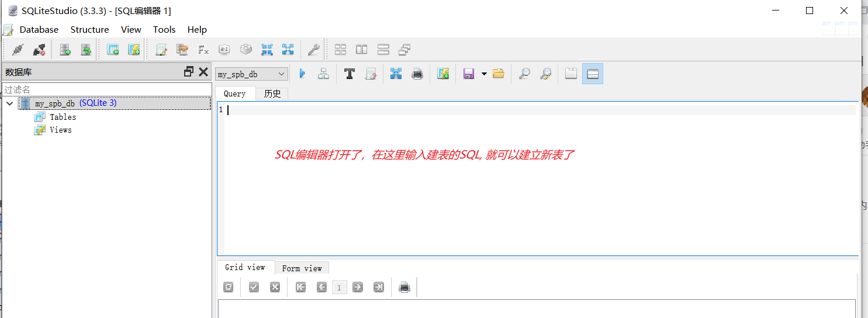Refresh selected database schema icon

coord(86,50)
